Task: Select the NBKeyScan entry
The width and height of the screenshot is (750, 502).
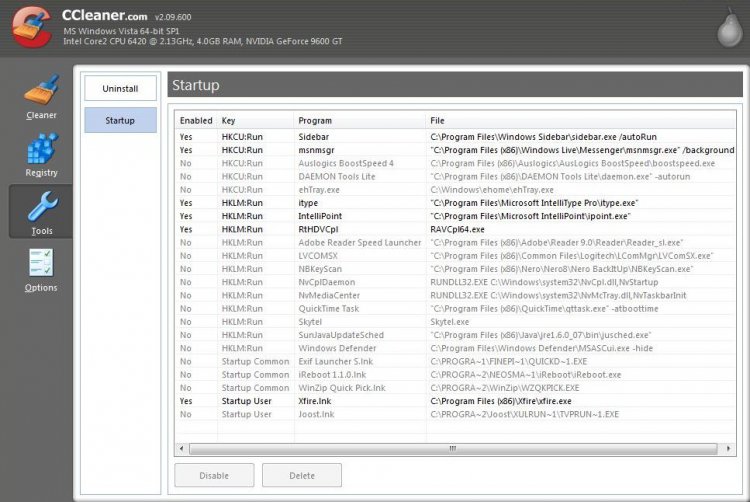Action: tap(455, 269)
